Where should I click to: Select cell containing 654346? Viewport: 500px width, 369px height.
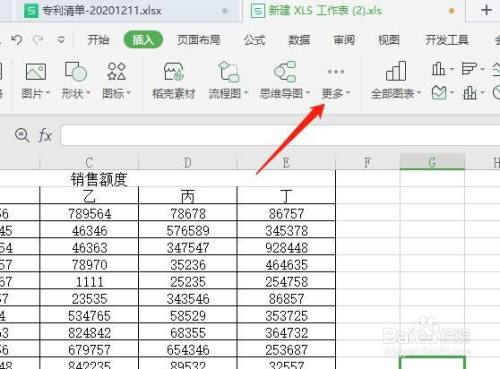click(188, 349)
